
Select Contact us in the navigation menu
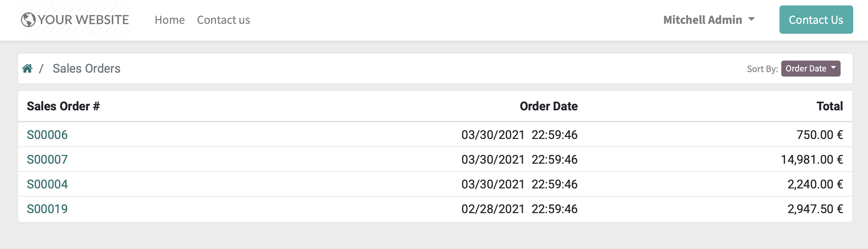click(223, 20)
